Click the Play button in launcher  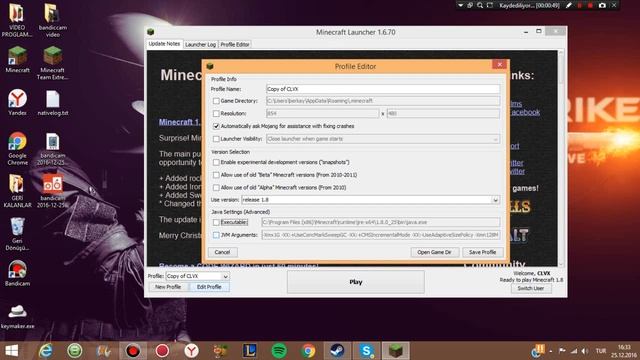[356, 282]
